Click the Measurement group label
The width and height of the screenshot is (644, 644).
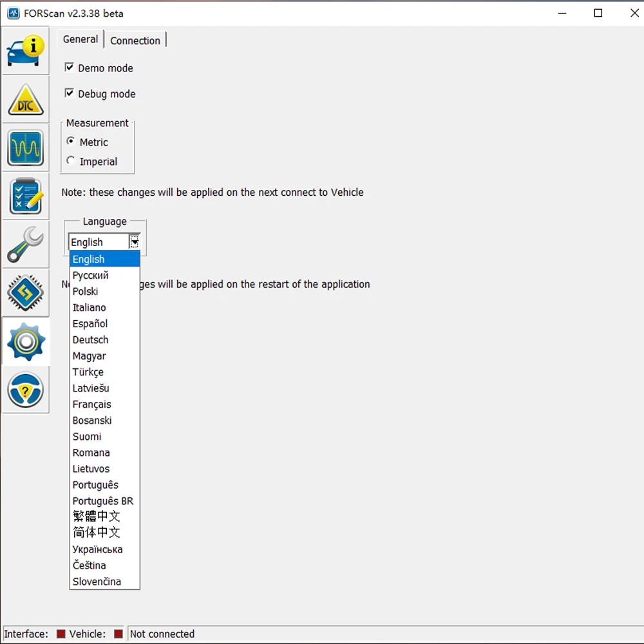pyautogui.click(x=97, y=123)
